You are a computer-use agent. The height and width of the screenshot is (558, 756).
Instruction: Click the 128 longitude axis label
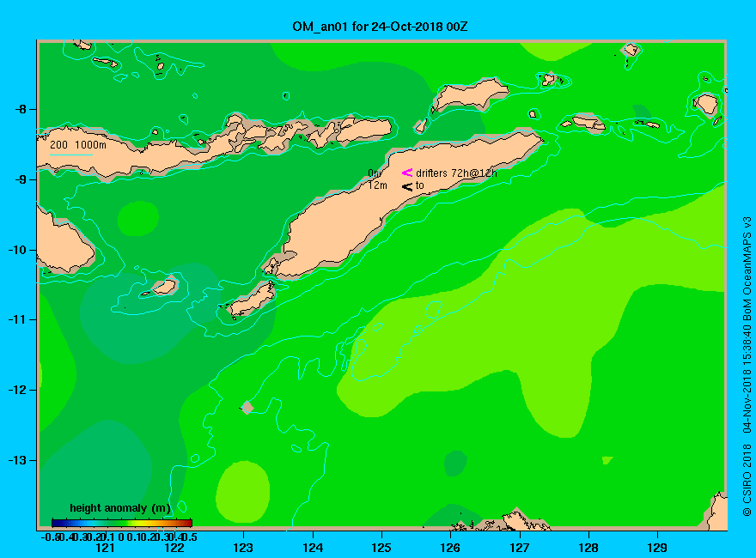tap(588, 548)
